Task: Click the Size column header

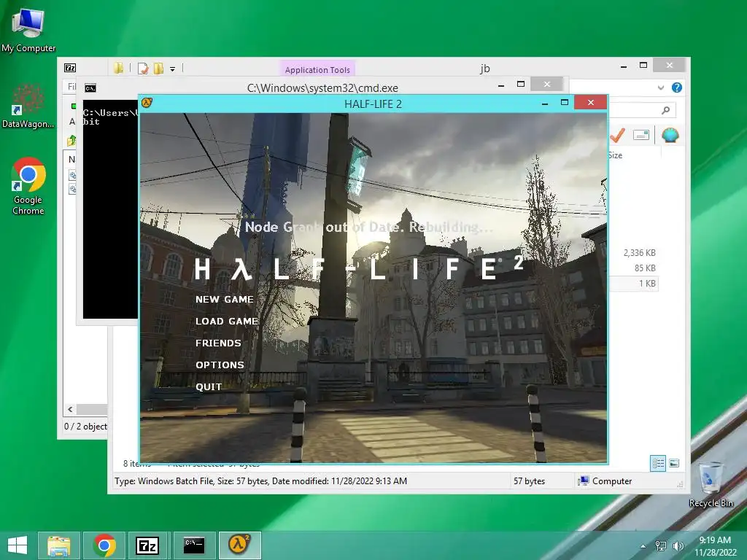Action: pyautogui.click(x=615, y=155)
